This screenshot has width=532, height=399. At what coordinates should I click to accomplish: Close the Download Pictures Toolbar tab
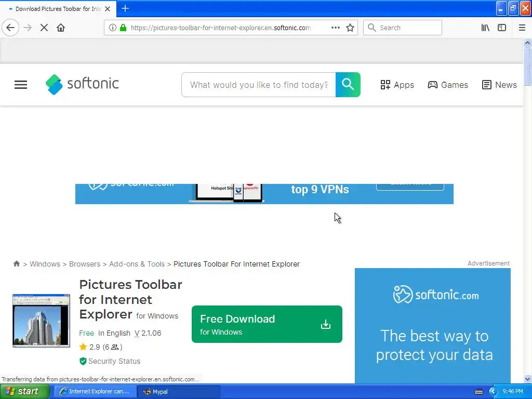click(108, 9)
